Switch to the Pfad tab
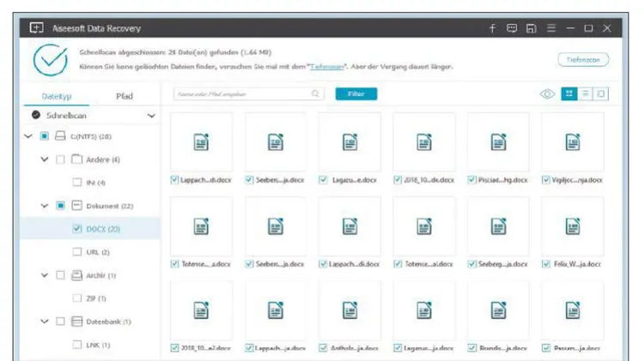644x361 pixels. point(124,96)
